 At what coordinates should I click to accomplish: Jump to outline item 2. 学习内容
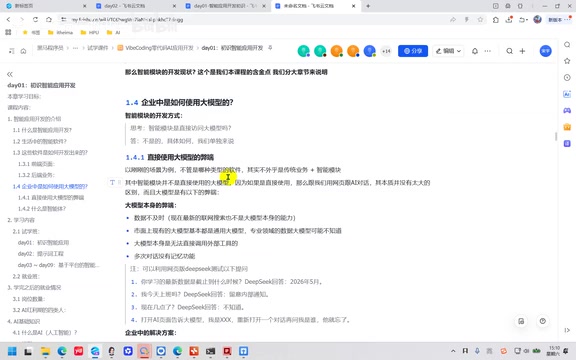[x=21, y=220]
